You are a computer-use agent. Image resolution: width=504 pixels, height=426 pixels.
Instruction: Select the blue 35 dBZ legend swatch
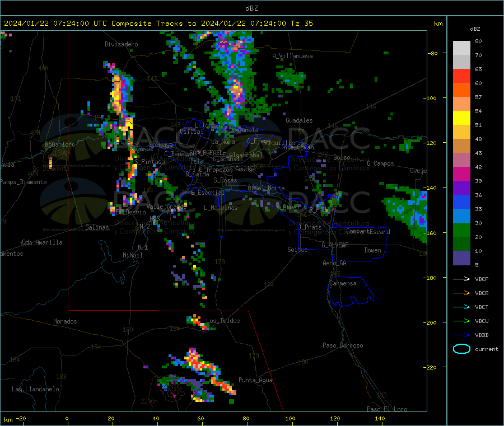pos(461,202)
